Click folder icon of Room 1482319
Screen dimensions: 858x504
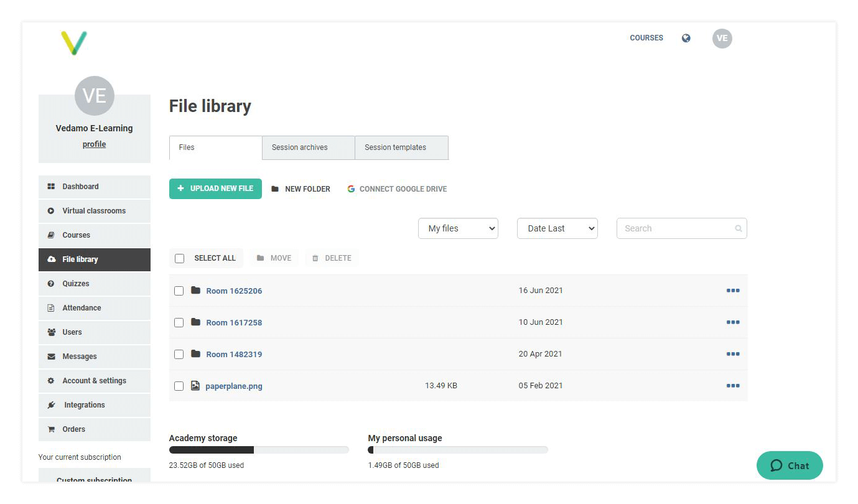click(x=195, y=354)
